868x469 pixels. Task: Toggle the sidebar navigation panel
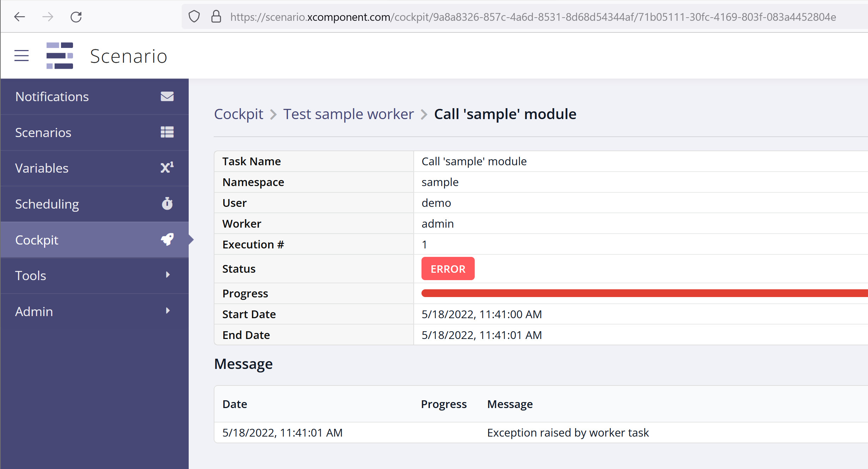[22, 56]
